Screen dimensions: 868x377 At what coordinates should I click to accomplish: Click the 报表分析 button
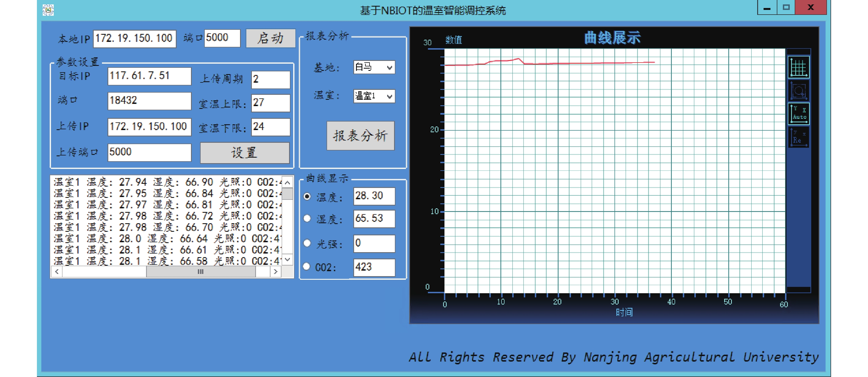(x=360, y=135)
